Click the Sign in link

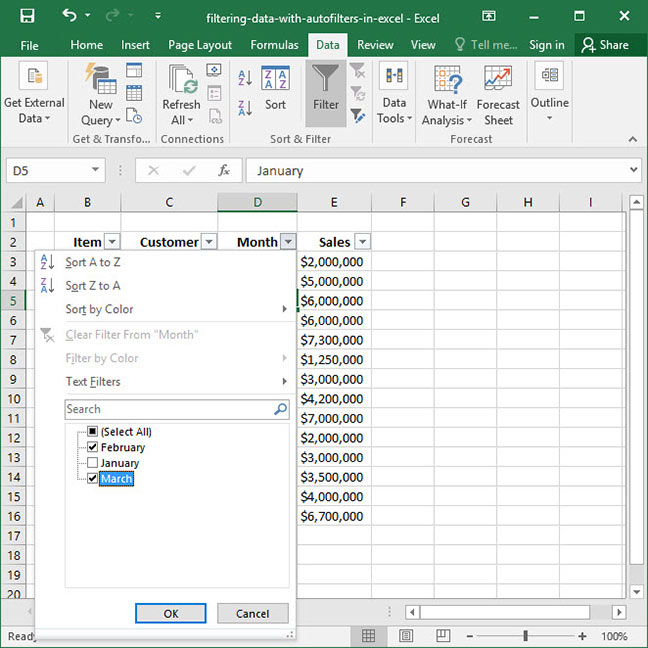click(x=546, y=45)
